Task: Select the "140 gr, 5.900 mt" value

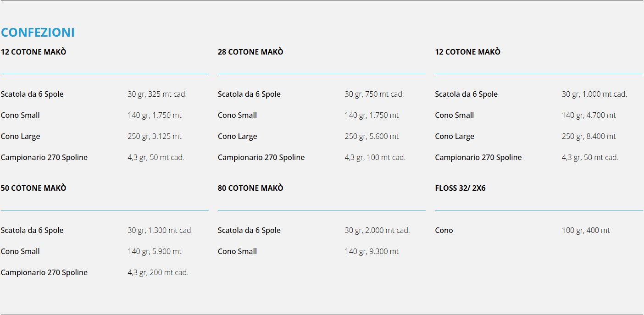Action: pos(155,251)
